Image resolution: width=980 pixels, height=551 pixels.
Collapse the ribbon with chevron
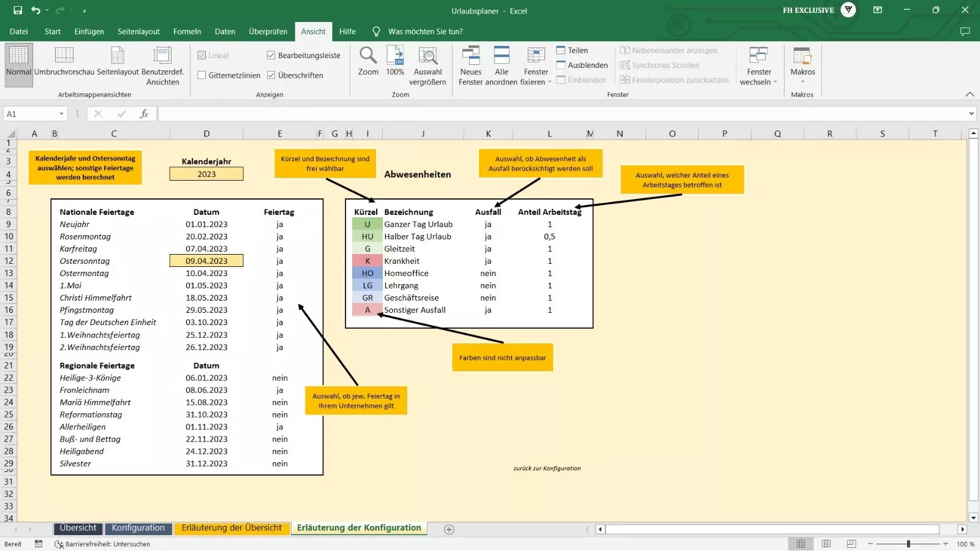(970, 94)
